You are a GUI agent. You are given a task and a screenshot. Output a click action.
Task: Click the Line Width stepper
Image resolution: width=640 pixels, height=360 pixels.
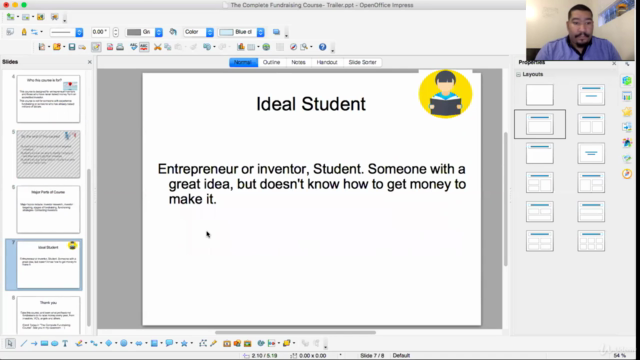(116, 32)
